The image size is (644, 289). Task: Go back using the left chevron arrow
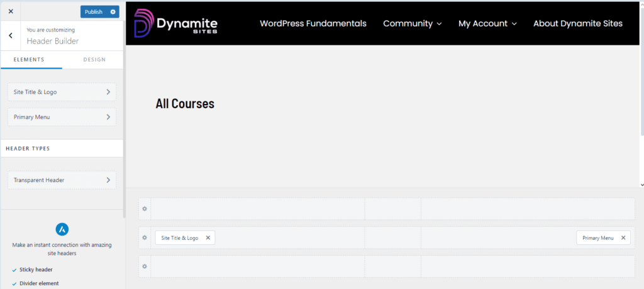(x=11, y=36)
